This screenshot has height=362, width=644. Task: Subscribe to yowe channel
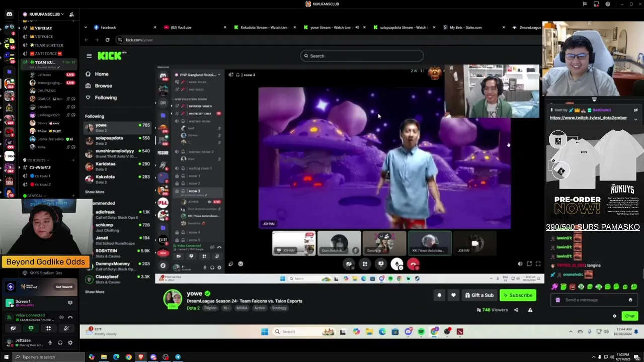[x=518, y=295]
